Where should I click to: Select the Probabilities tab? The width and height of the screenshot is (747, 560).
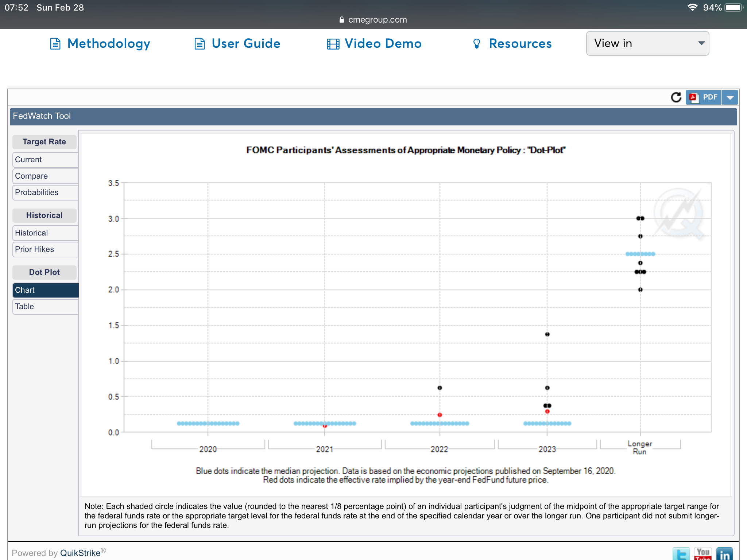pos(45,192)
